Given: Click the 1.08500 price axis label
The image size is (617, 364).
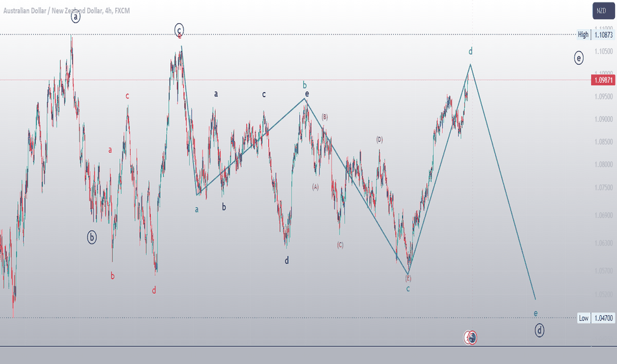Looking at the screenshot, I should [x=604, y=142].
